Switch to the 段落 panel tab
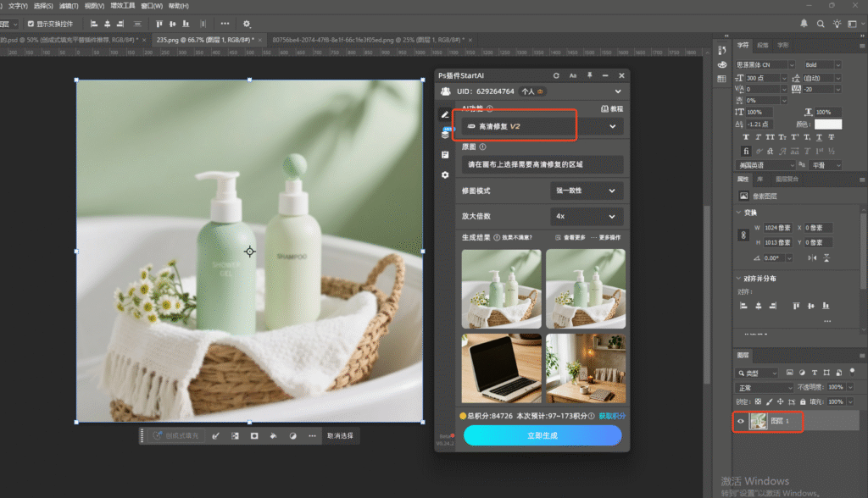The image size is (868, 498). [x=763, y=46]
